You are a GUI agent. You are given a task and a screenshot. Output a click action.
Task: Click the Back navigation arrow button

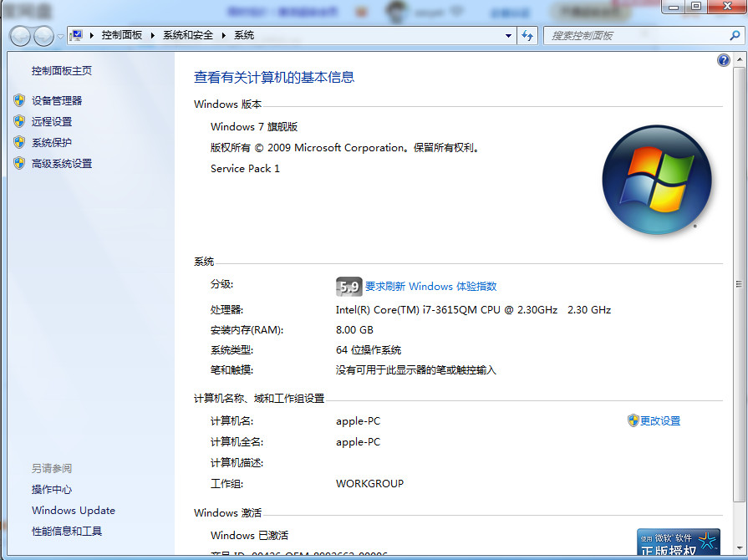click(19, 36)
